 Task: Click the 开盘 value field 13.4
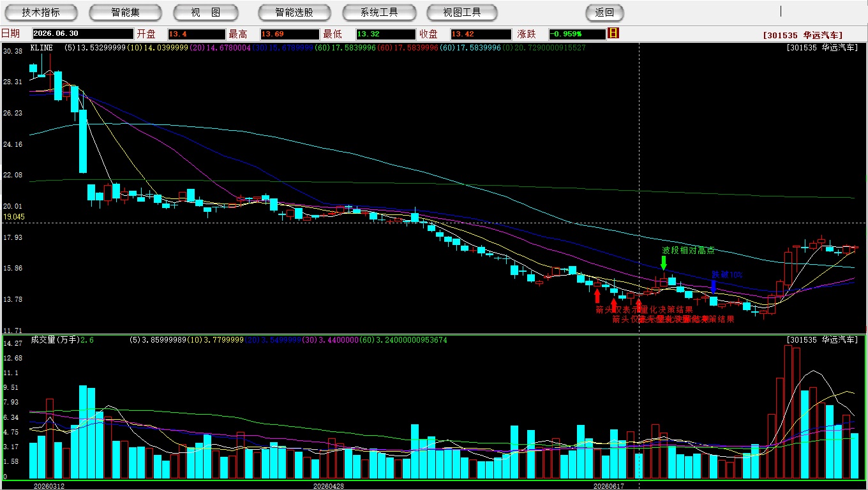click(197, 34)
